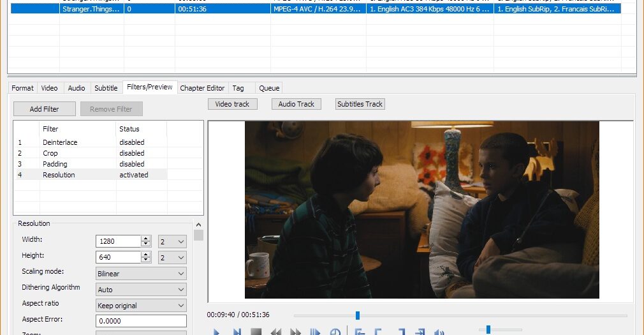The width and height of the screenshot is (644, 335).
Task: Click the Width input field showing 1280
Action: pyautogui.click(x=119, y=241)
